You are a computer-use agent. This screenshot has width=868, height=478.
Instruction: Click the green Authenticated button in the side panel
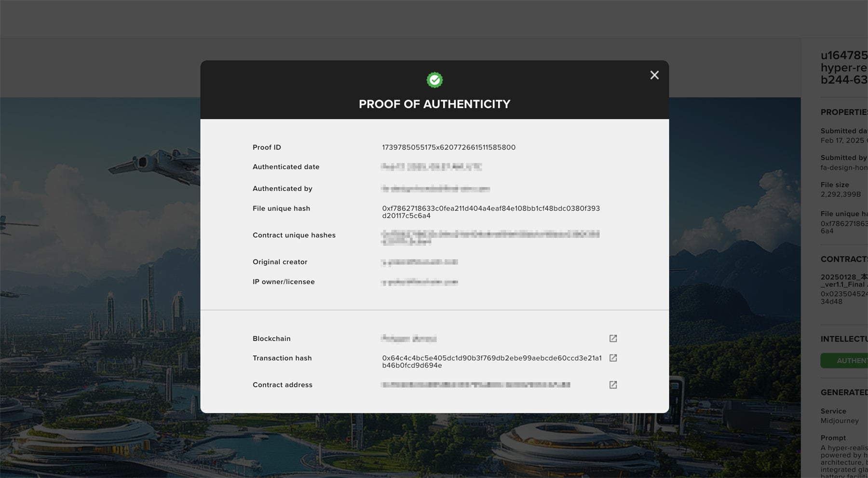[x=844, y=361]
